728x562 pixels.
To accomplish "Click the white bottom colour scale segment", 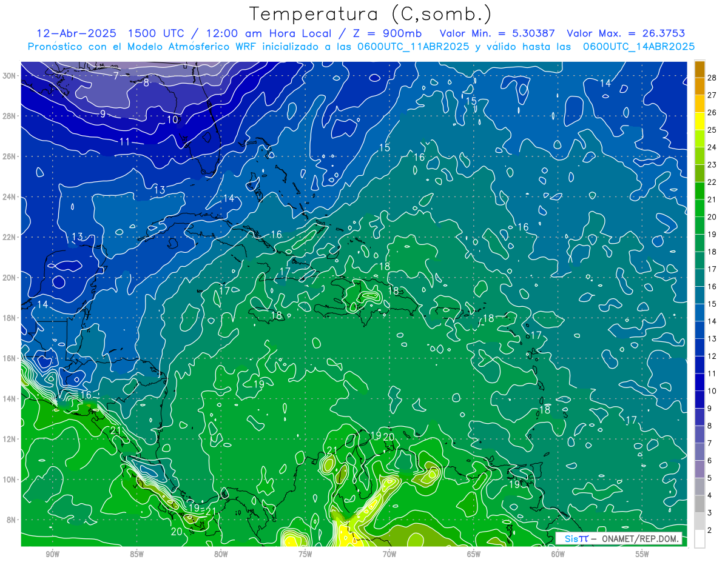I will tap(699, 539).
